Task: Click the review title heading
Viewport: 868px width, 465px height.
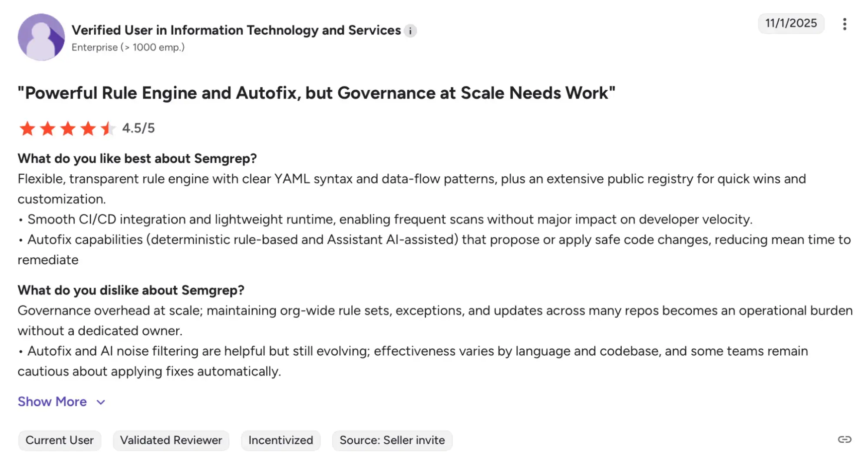Action: coord(316,93)
